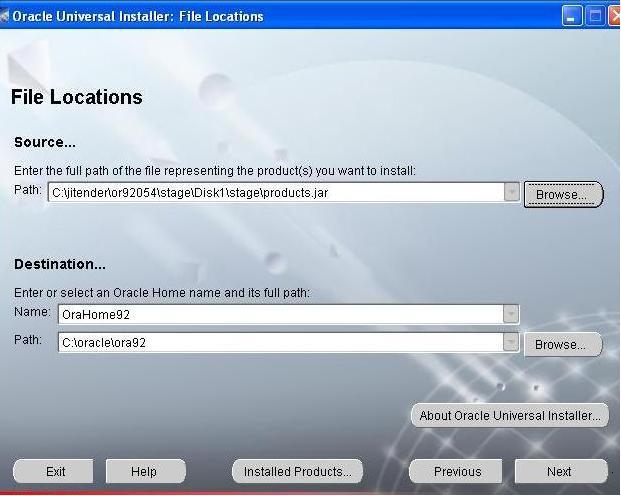
Task: Click the Destination Browse button
Action: (x=563, y=344)
